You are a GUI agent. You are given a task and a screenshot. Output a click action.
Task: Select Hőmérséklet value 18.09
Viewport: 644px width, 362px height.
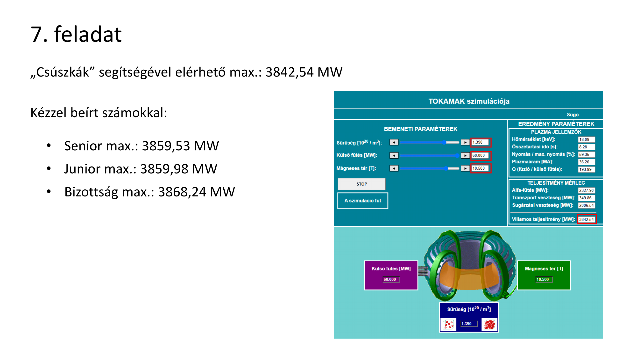[587, 139]
